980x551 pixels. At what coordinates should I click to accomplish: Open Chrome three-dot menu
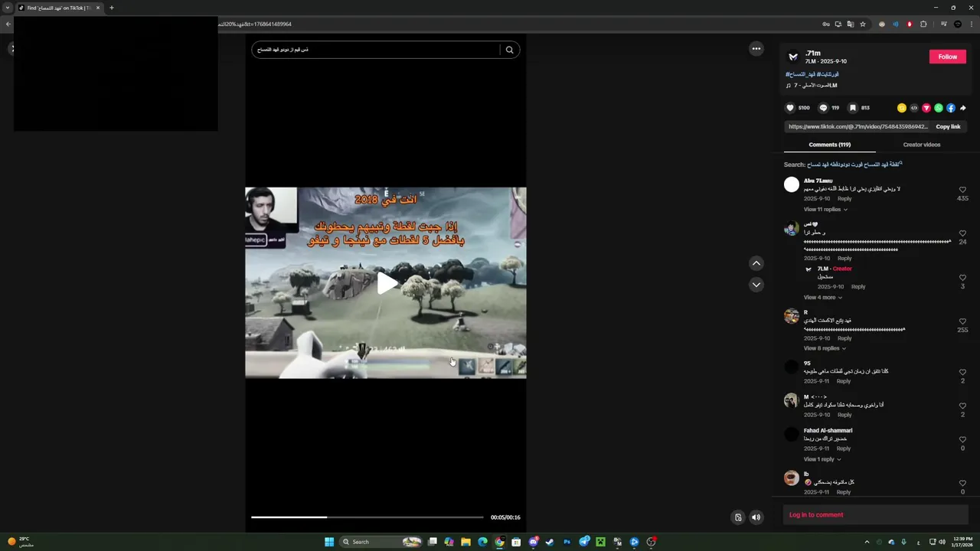click(970, 24)
